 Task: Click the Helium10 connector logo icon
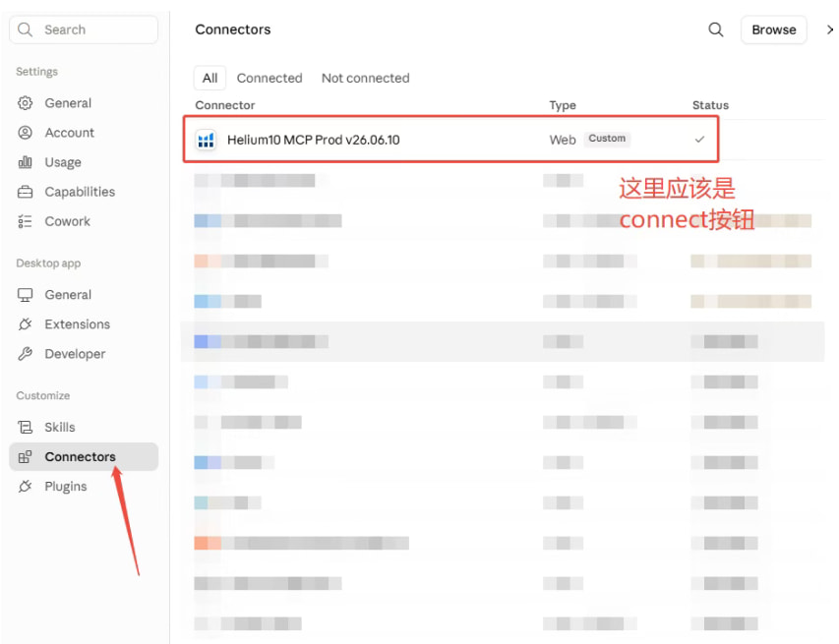(206, 141)
